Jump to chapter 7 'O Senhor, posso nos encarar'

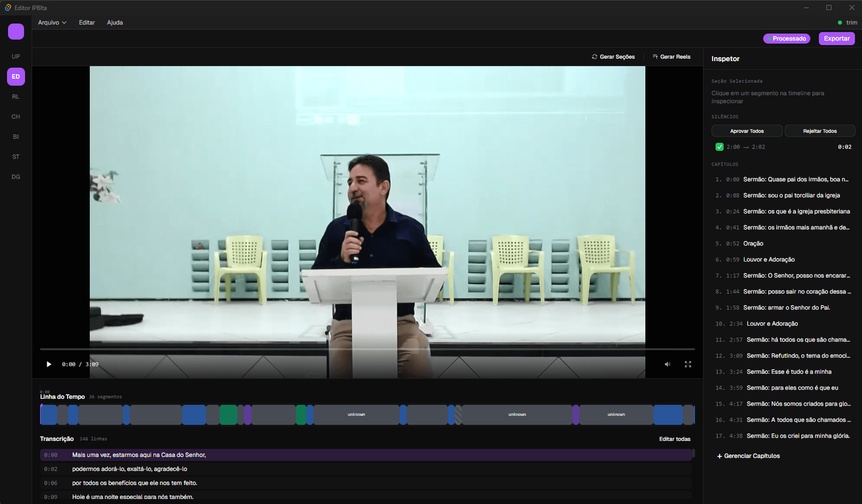(x=783, y=276)
